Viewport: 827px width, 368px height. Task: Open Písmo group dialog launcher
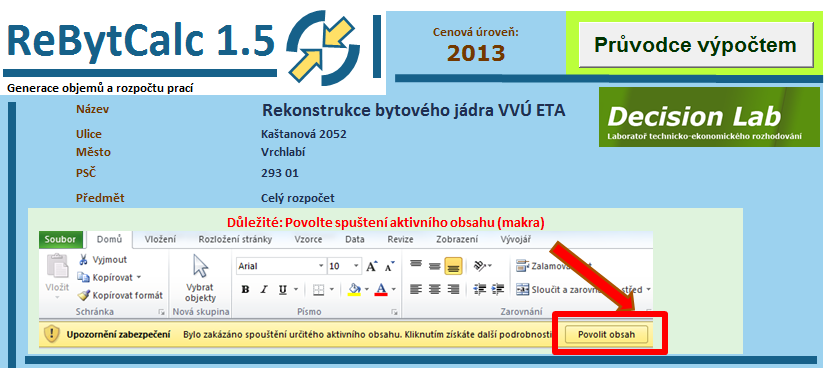click(394, 313)
